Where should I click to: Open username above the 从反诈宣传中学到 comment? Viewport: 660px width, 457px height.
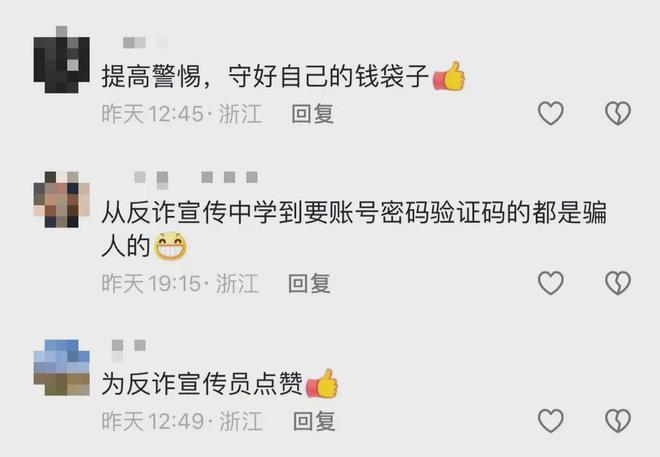195,179
